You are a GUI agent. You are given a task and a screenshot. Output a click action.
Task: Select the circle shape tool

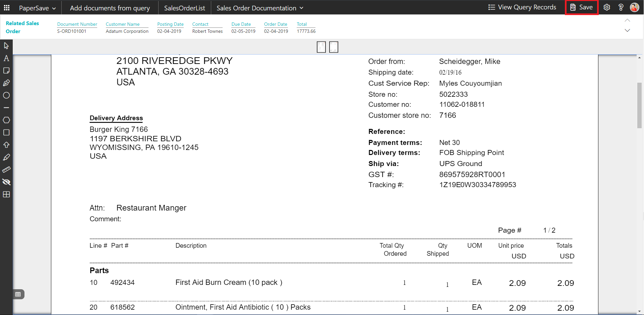tap(6, 95)
